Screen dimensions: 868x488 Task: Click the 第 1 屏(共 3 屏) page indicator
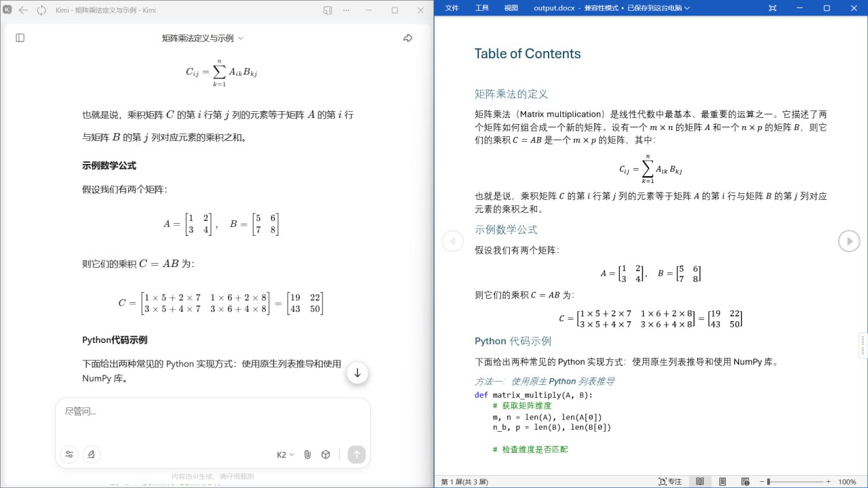click(x=465, y=482)
